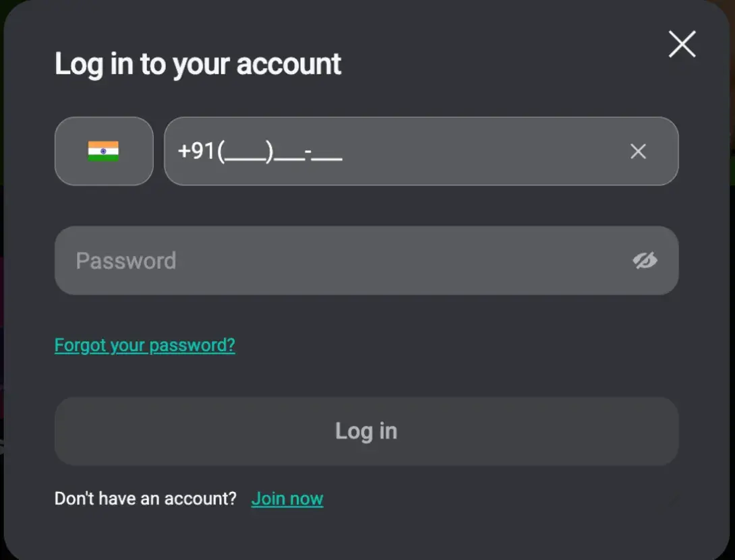
Task: Click the X inside the phone field
Action: point(638,152)
